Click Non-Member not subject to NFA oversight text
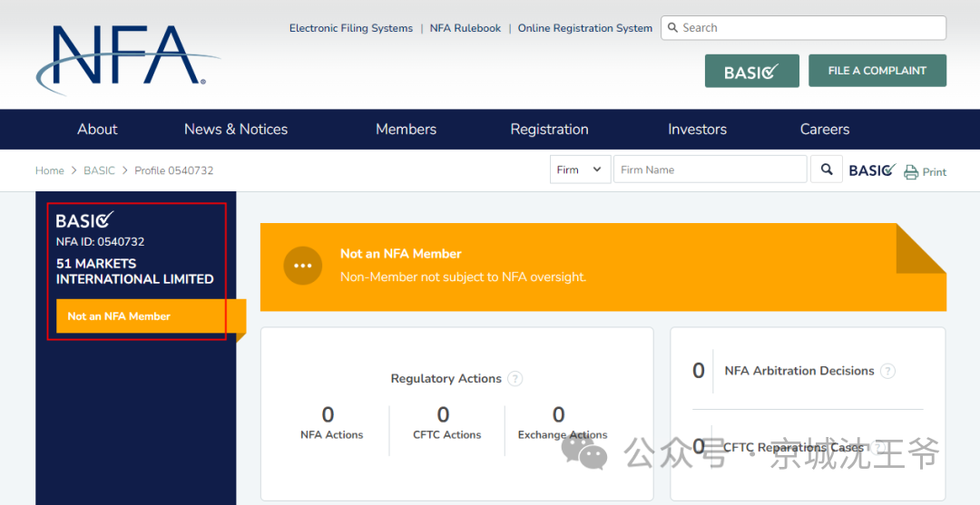Image resolution: width=980 pixels, height=505 pixels. [x=463, y=277]
